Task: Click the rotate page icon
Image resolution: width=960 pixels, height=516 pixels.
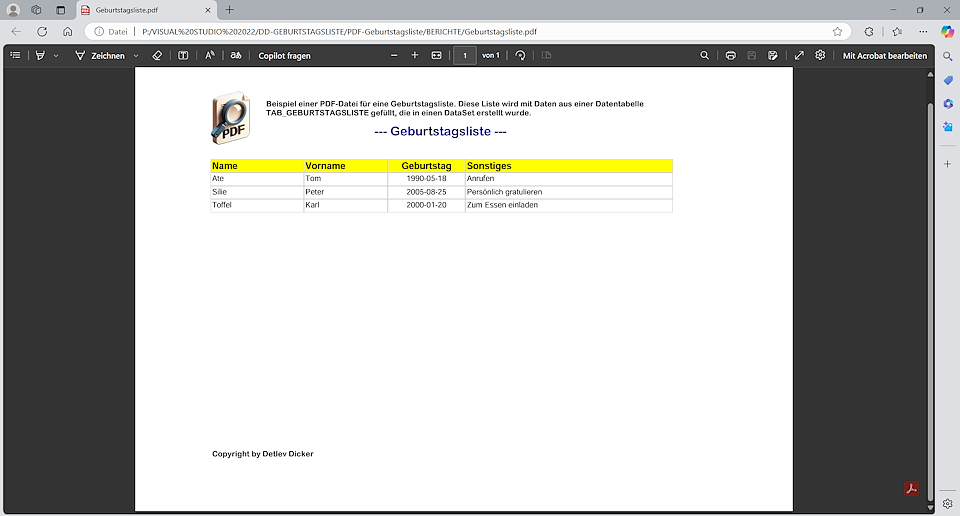Action: (x=520, y=56)
